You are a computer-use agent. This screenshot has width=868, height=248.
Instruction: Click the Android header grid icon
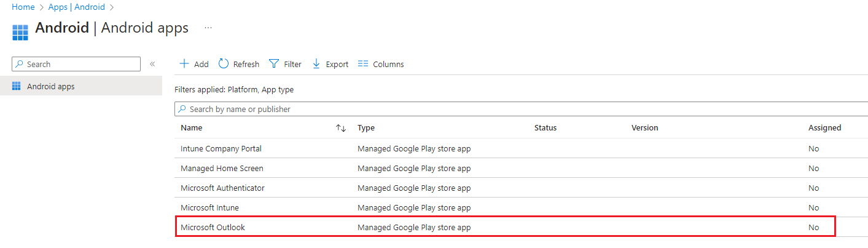coord(20,32)
